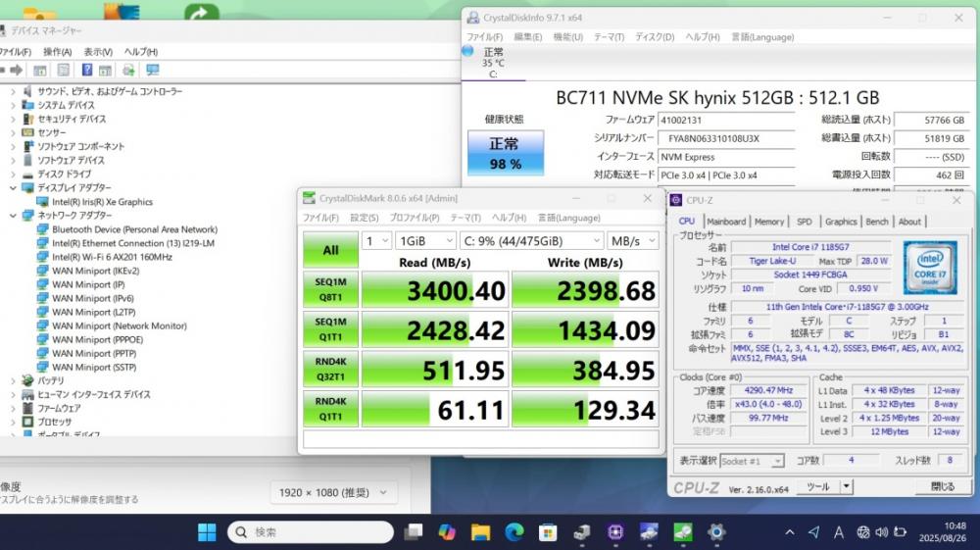Click the 閉じる button in CPU-Z

point(942,486)
